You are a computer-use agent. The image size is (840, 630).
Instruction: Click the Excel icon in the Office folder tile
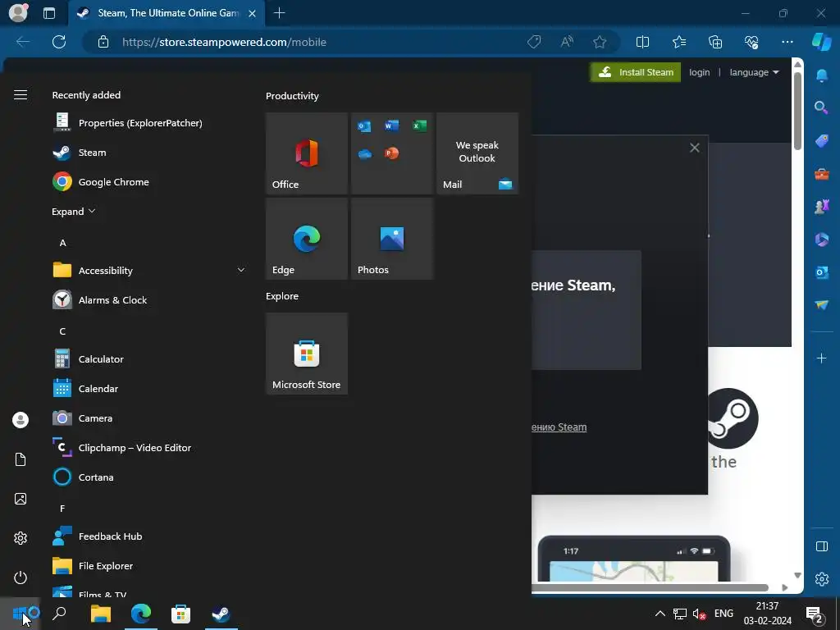point(419,126)
